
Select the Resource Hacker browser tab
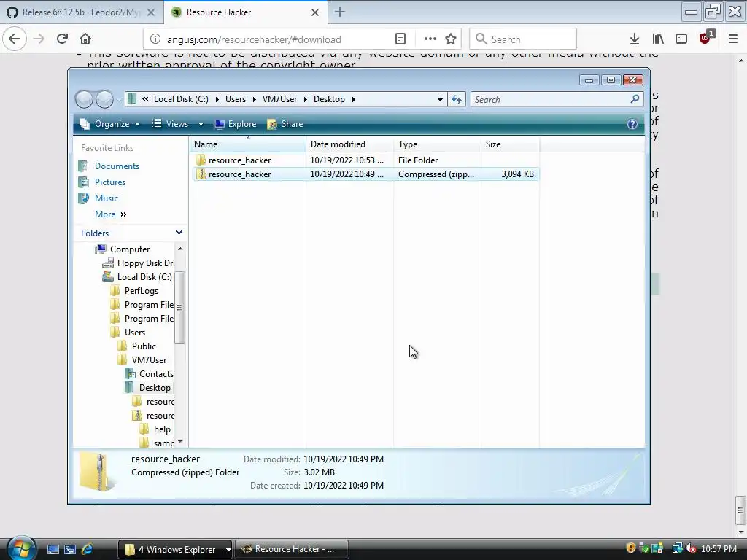(246, 12)
